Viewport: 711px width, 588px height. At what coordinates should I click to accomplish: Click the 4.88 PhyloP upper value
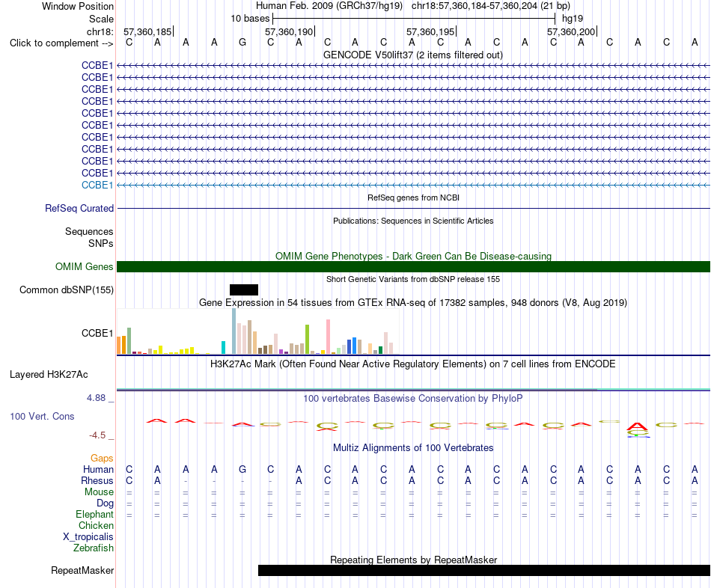pyautogui.click(x=96, y=398)
